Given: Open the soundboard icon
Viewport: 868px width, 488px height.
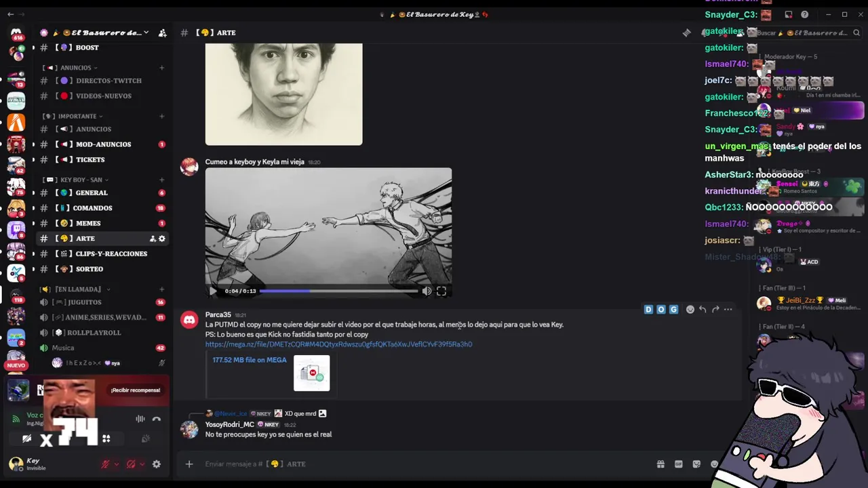Looking at the screenshot, I should (145, 439).
